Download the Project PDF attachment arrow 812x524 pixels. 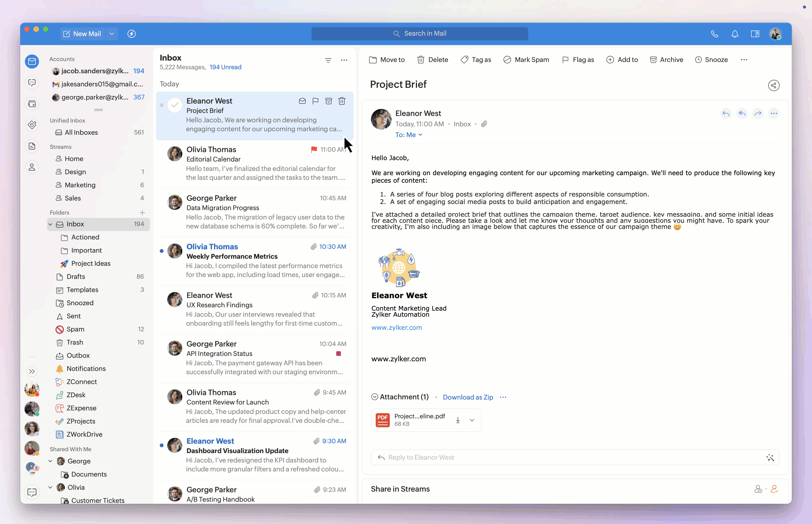[x=458, y=420]
